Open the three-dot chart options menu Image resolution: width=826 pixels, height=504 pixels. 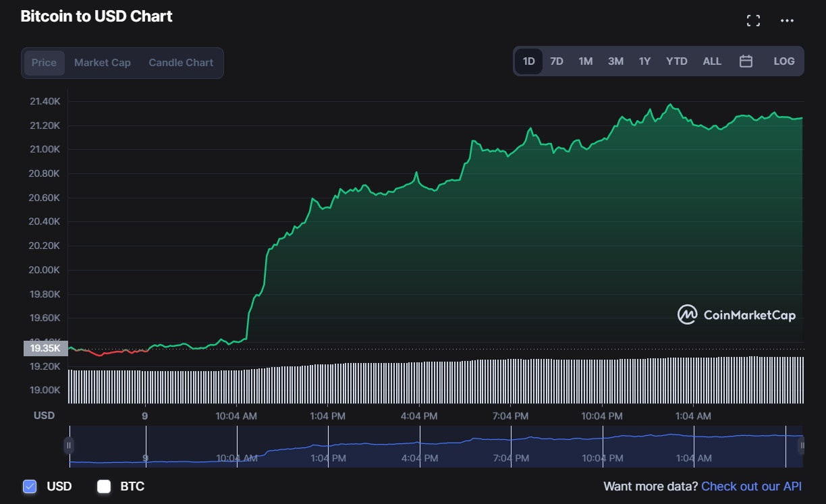[787, 20]
